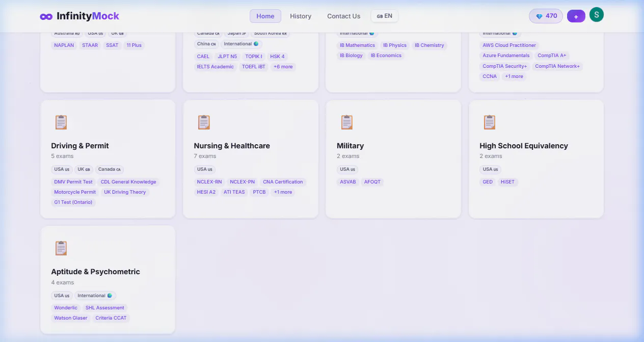Choose AWS Cloud Practitioner exam
This screenshot has height=342, width=644.
click(509, 45)
